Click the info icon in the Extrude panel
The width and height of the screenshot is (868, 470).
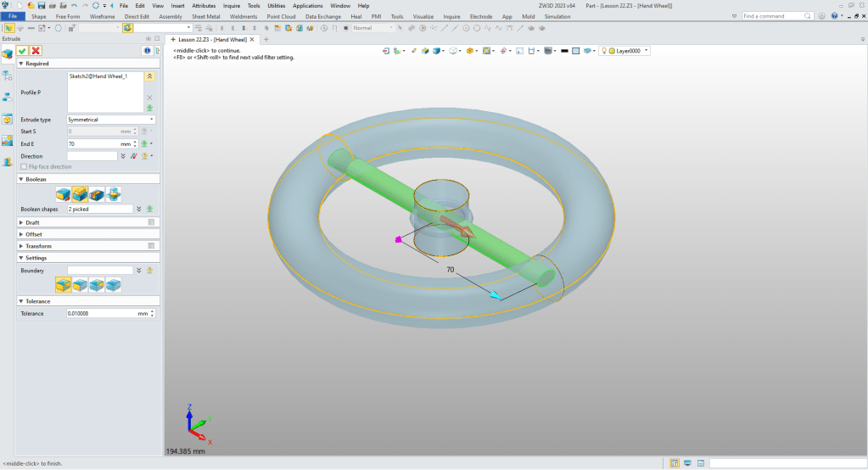click(x=147, y=51)
